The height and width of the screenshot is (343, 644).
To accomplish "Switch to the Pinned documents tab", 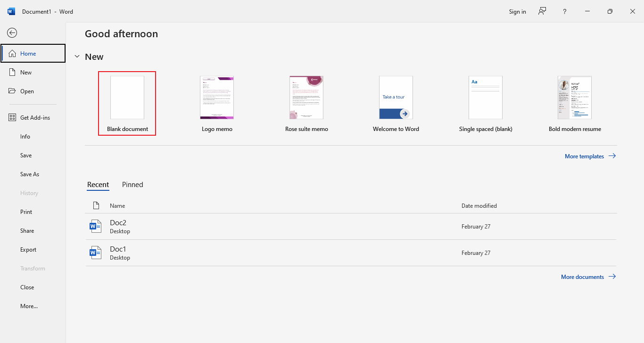I will 132,184.
